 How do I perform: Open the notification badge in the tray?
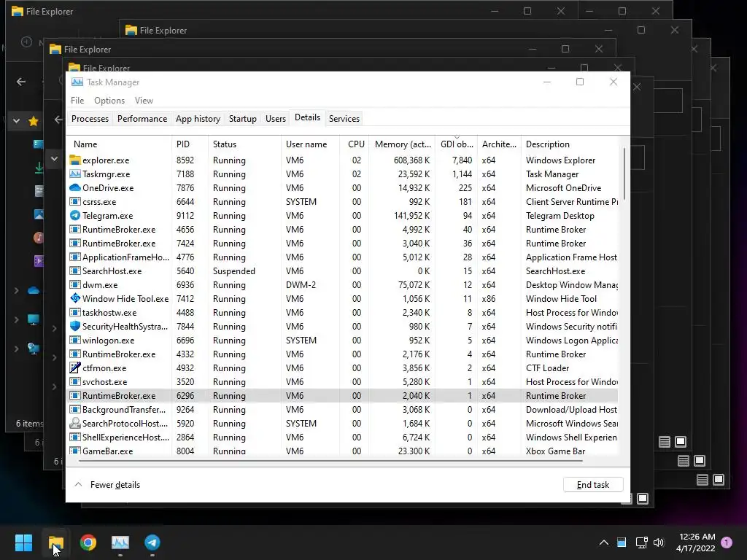point(727,542)
